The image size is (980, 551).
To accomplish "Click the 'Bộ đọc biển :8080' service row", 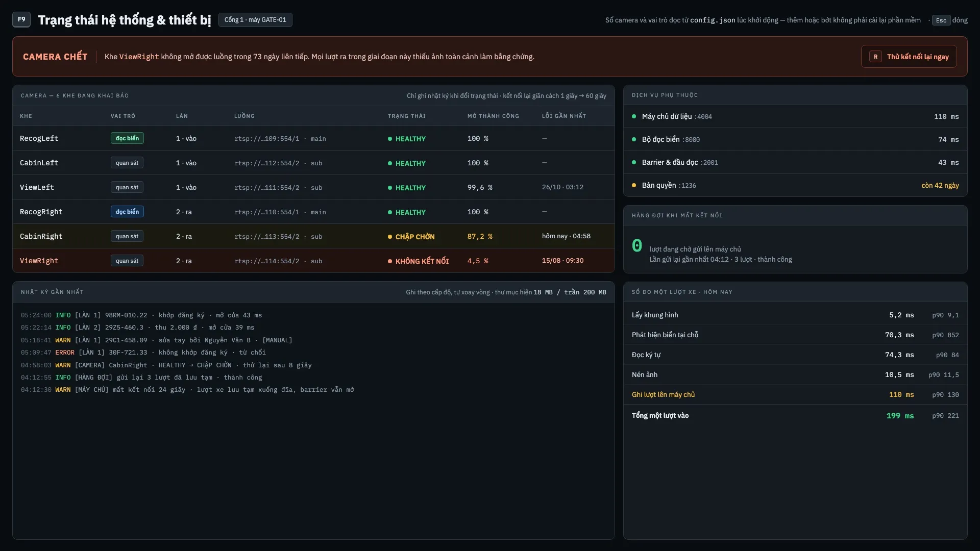I will click(795, 139).
